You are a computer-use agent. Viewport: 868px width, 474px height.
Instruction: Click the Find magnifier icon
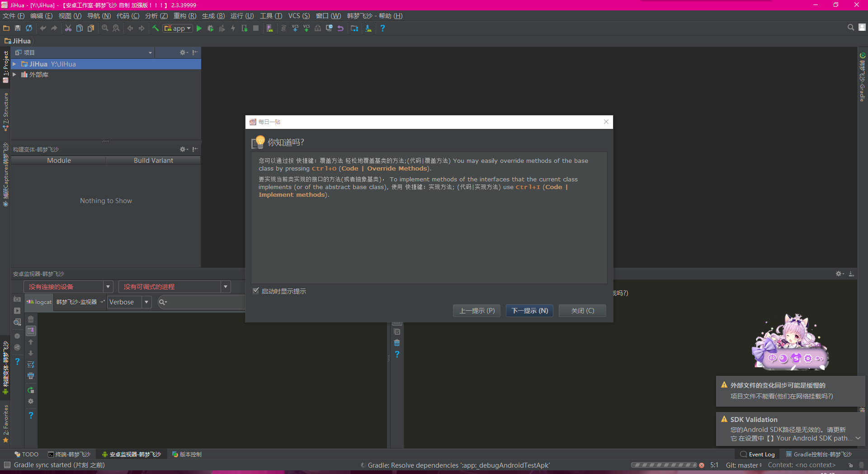point(105,28)
